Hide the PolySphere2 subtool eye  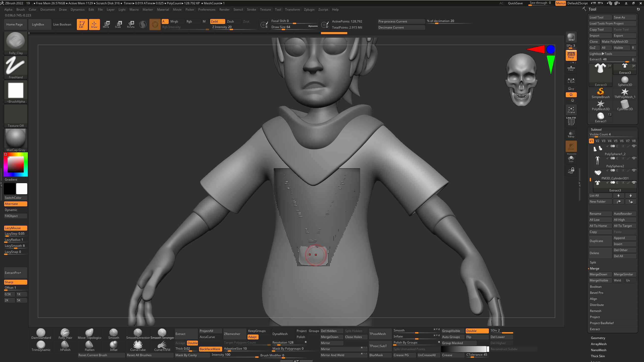click(634, 158)
